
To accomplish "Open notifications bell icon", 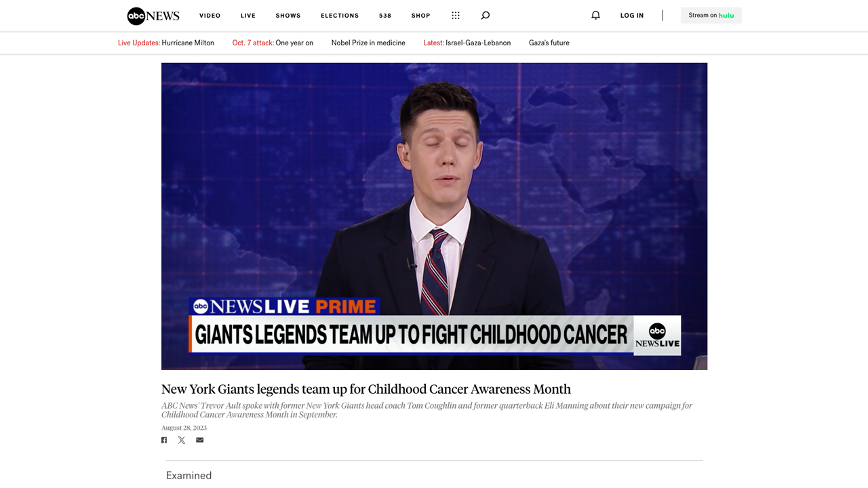I will (x=595, y=16).
